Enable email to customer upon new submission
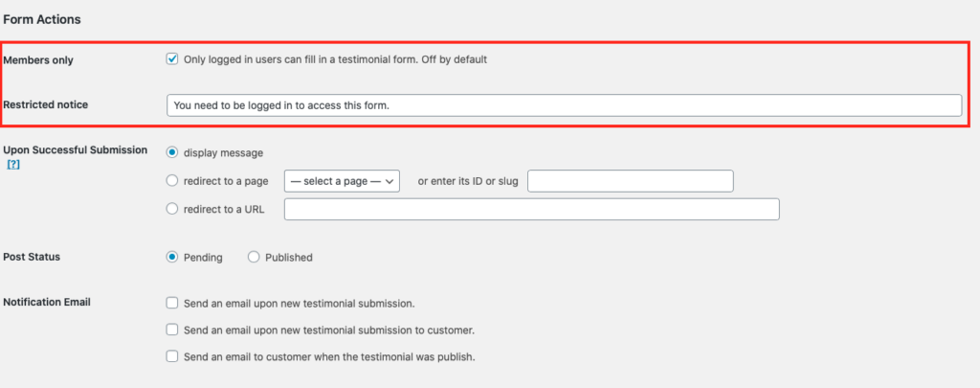 [172, 330]
